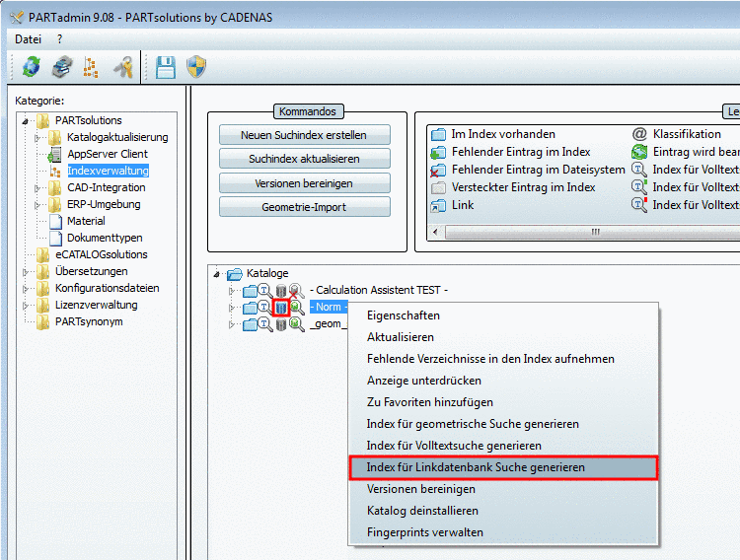This screenshot has width=740, height=560.
Task: Choose Aktualisieren in context menu
Action: click(503, 337)
